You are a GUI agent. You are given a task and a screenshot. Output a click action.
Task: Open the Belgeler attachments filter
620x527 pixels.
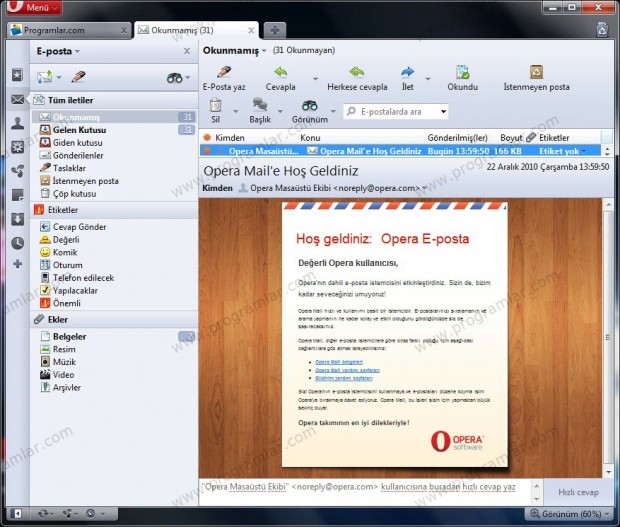(114, 336)
